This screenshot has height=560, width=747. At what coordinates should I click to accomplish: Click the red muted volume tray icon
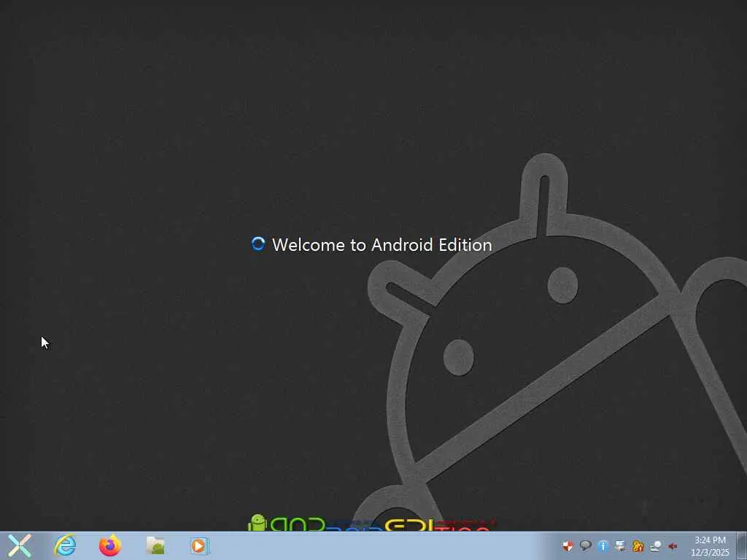[x=673, y=546]
